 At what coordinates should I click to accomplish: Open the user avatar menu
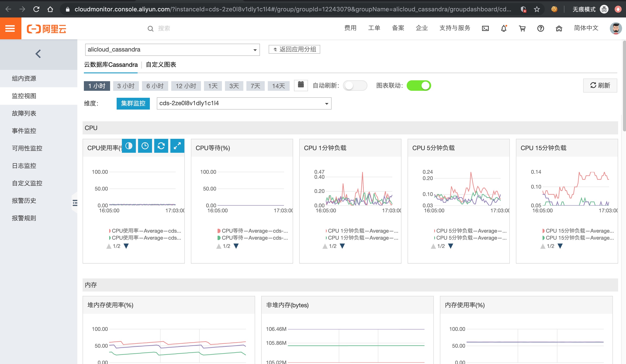616,29
